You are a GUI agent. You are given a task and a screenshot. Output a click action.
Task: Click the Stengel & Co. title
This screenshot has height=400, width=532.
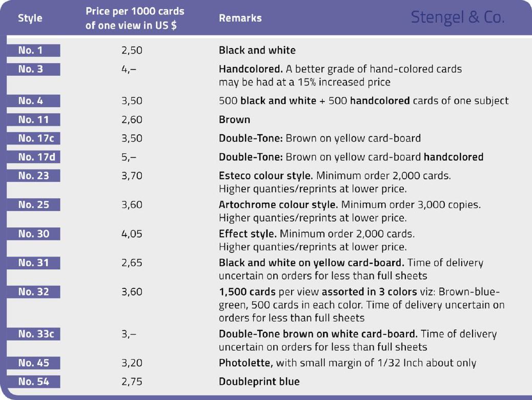[457, 17]
